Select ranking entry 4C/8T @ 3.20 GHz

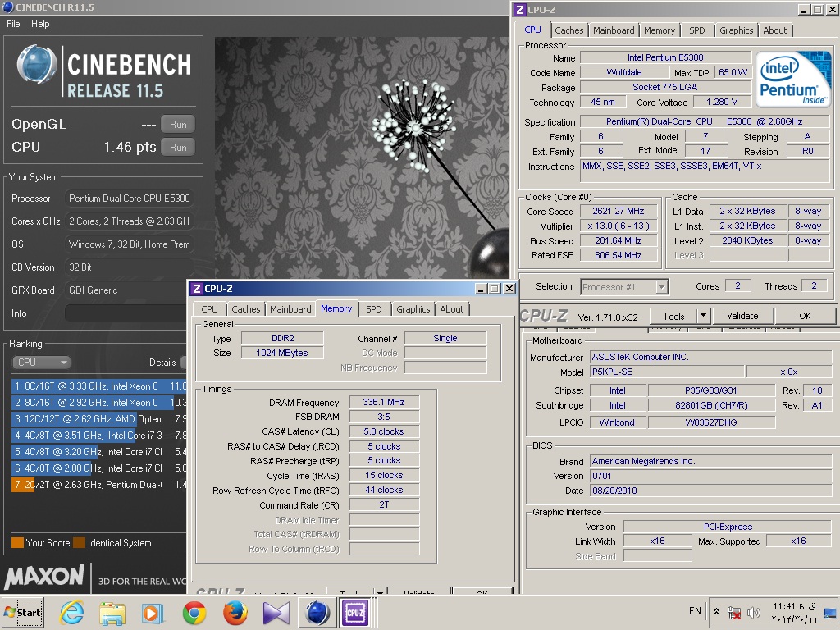pyautogui.click(x=98, y=452)
